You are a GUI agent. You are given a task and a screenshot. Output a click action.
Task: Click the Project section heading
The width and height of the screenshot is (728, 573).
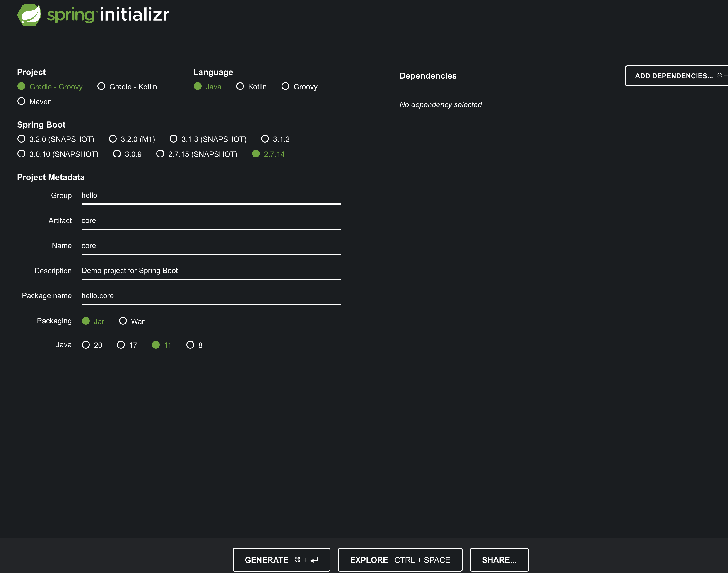31,72
